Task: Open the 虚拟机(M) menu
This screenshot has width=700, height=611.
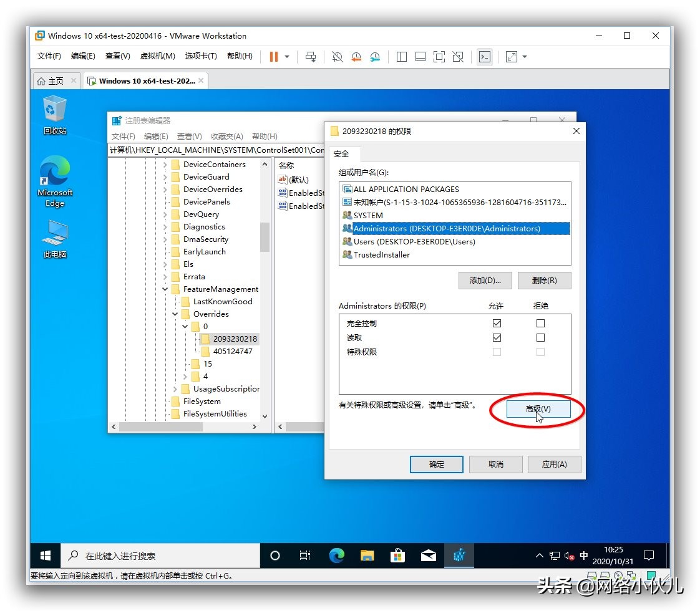Action: (x=158, y=55)
